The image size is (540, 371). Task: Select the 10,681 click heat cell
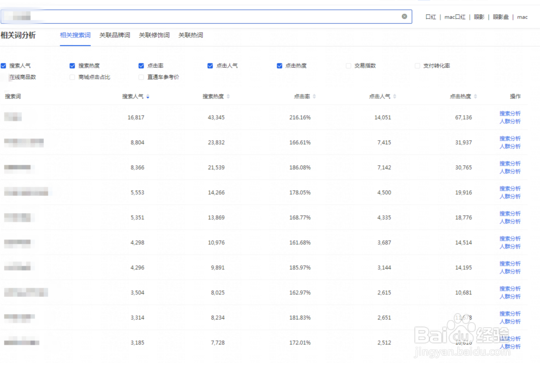tap(464, 292)
